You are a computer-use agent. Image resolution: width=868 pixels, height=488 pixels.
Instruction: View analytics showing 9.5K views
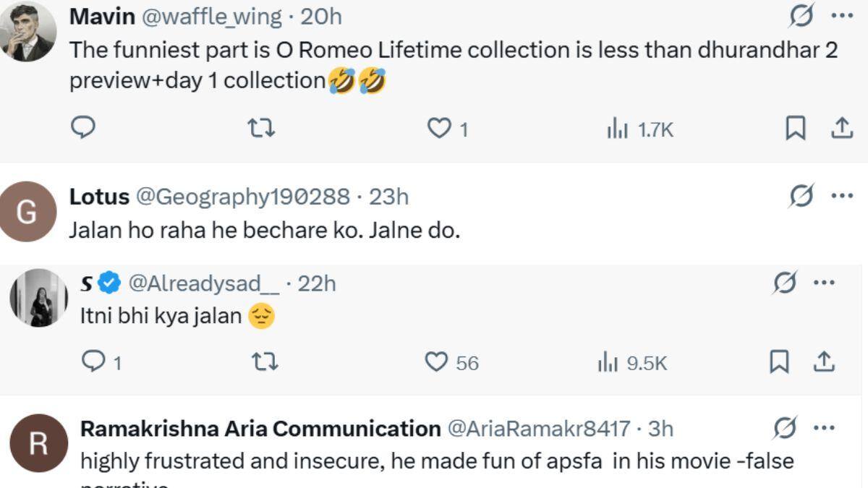[x=632, y=362]
